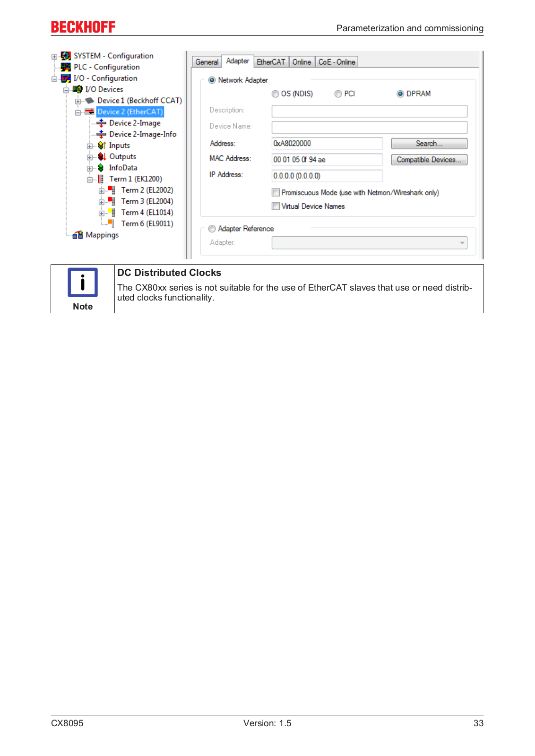Image resolution: width=535 pixels, height=756 pixels.
Task: Click the Term 1 (EK1200) coupler icon
Action: point(101,179)
